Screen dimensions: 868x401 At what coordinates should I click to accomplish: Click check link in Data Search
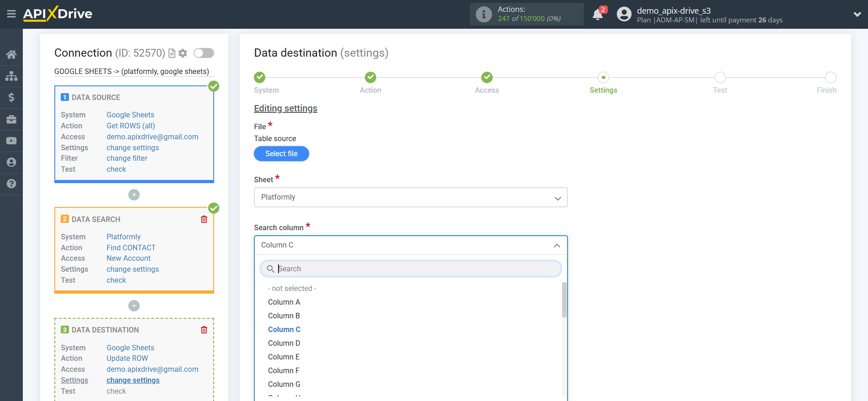tap(116, 280)
